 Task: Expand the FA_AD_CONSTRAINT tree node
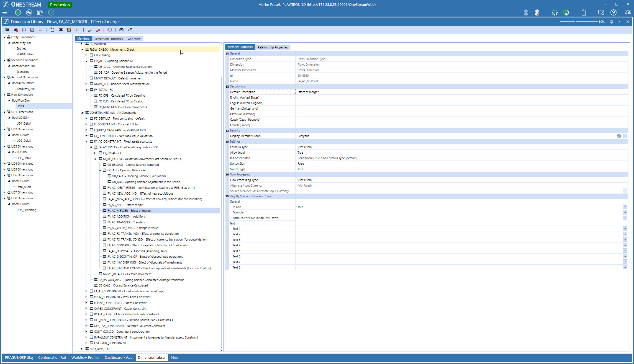pyautogui.click(x=86, y=291)
